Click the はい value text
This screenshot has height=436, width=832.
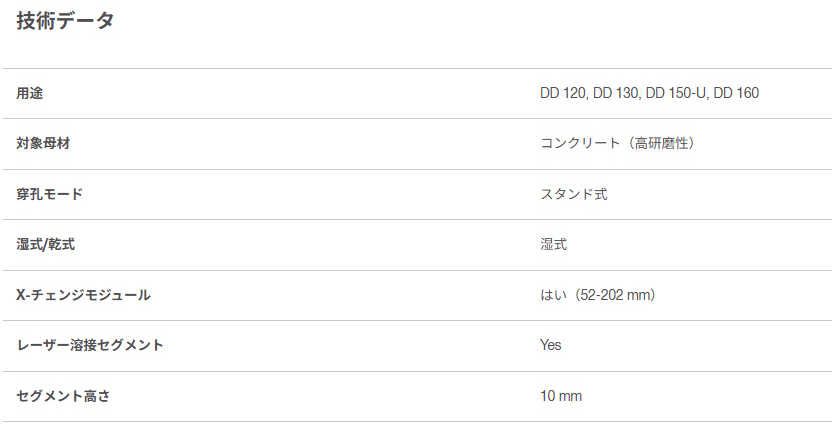coord(553,295)
